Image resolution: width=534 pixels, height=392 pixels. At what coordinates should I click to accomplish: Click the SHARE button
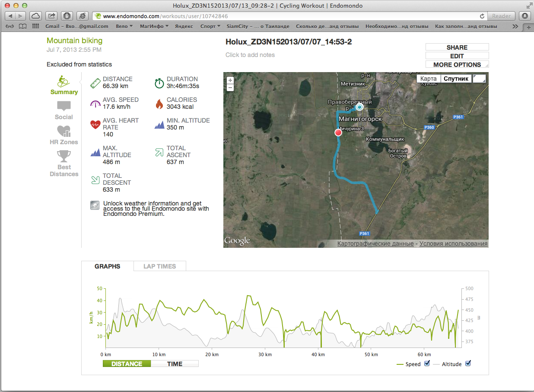pyautogui.click(x=457, y=47)
